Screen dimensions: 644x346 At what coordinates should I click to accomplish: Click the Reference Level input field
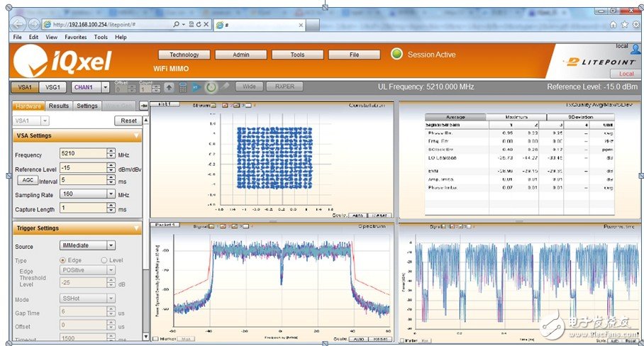[82, 168]
